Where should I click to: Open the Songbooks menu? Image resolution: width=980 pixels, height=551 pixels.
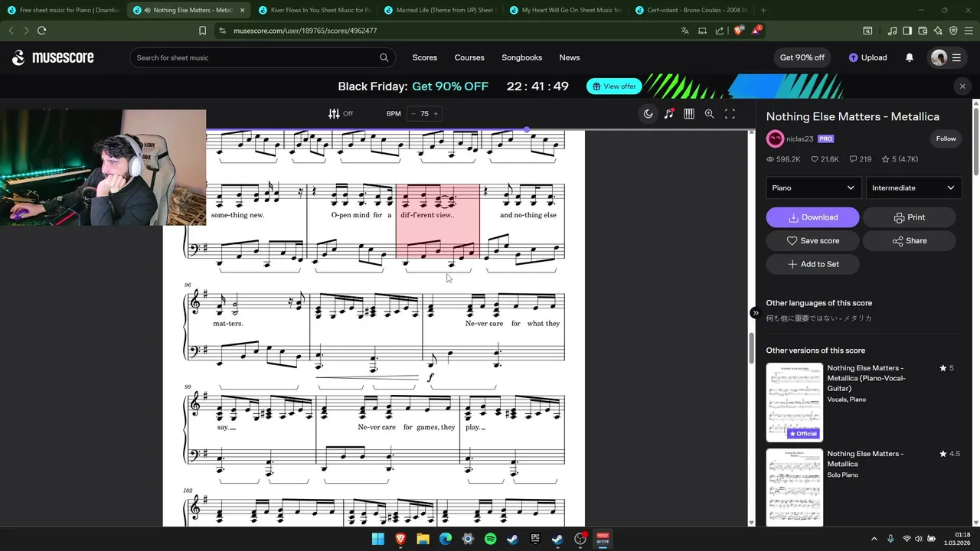(522, 57)
